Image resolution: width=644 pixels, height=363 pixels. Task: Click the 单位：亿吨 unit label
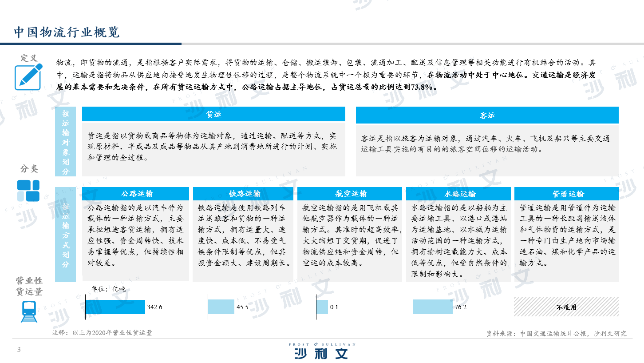(108, 288)
